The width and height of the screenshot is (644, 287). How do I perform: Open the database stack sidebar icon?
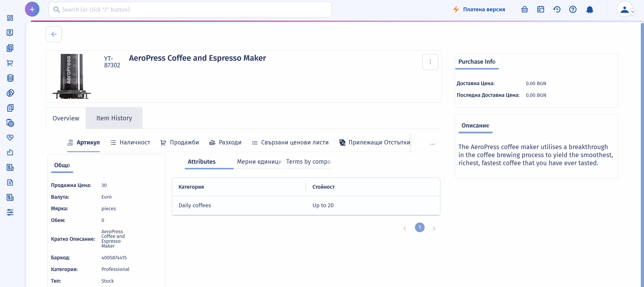pyautogui.click(x=10, y=78)
